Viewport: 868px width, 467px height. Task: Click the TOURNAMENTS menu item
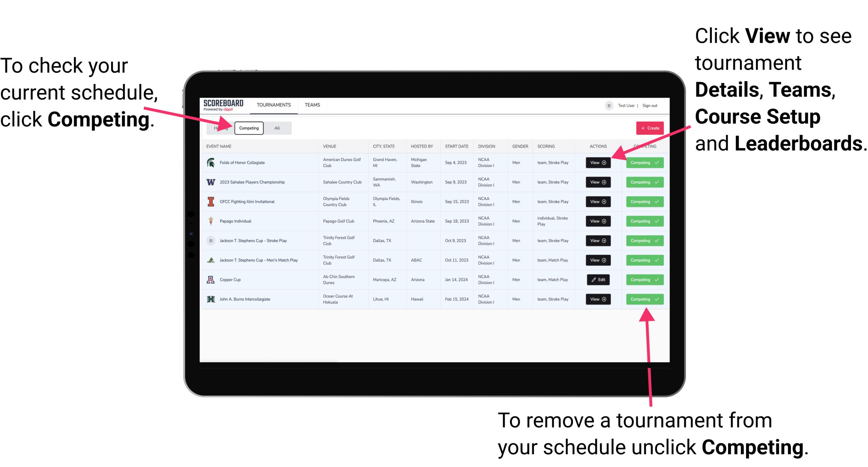(274, 105)
